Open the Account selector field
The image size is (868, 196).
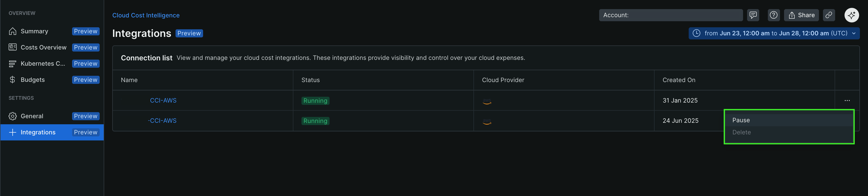(x=670, y=15)
